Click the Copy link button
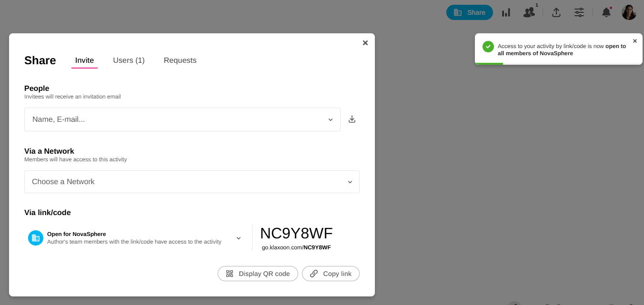Image resolution: width=644 pixels, height=305 pixels. pos(331,274)
